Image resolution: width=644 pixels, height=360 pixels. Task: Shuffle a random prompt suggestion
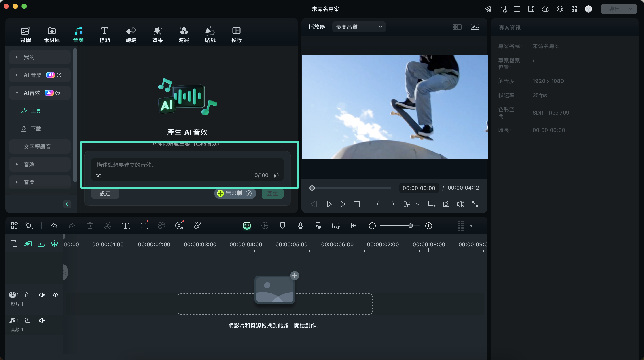(x=98, y=176)
